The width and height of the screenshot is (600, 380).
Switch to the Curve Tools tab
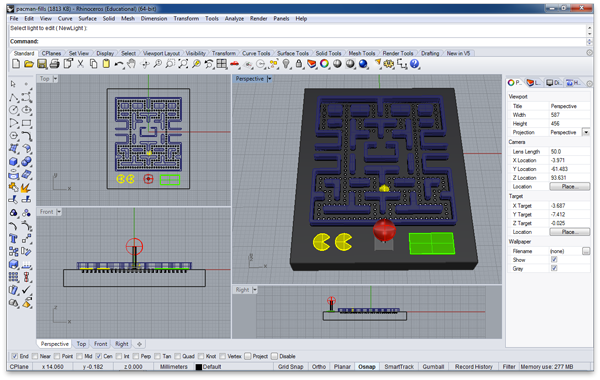(x=256, y=53)
